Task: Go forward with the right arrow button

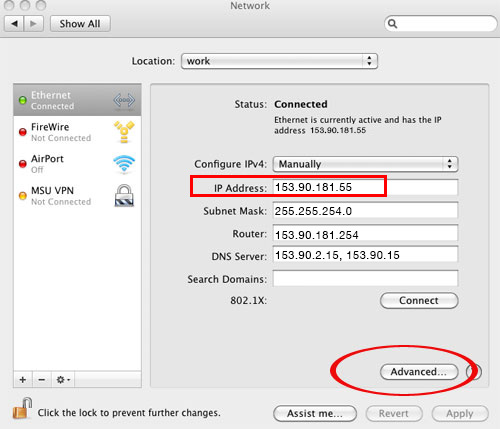Action: (x=34, y=24)
